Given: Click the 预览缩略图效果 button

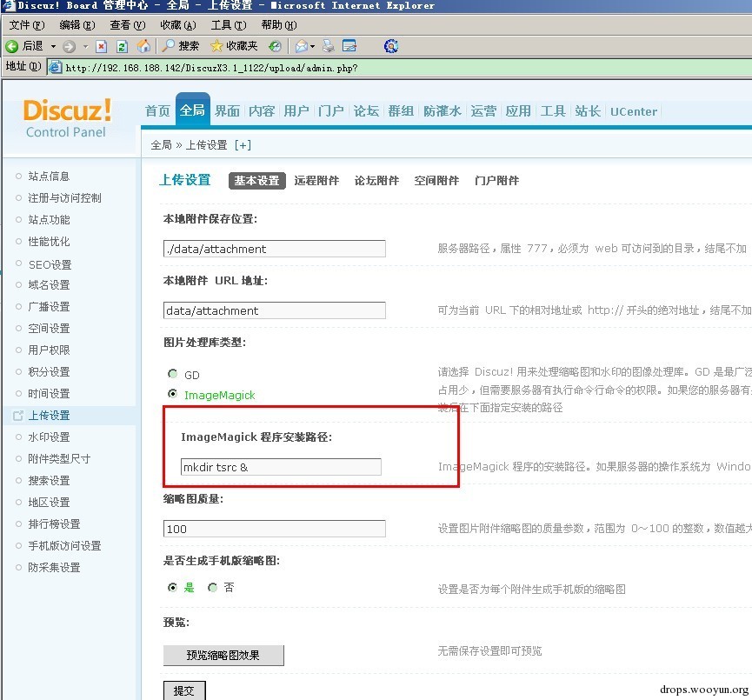Looking at the screenshot, I should (x=223, y=656).
